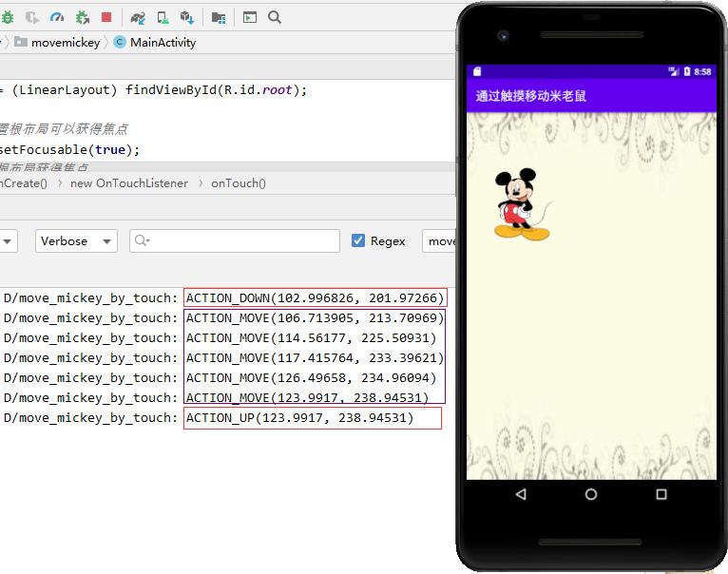This screenshot has height=574, width=728.
Task: Tap the emulator battery status icon
Action: pos(687,71)
